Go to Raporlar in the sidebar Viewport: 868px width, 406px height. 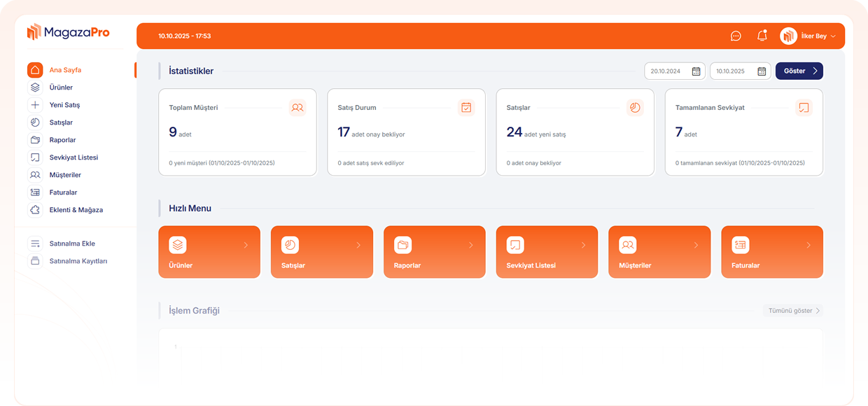62,140
